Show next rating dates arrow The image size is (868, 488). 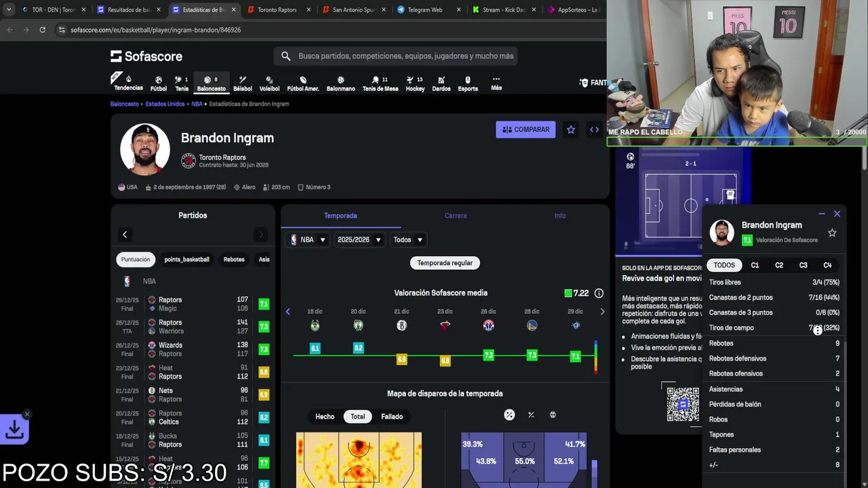point(602,312)
